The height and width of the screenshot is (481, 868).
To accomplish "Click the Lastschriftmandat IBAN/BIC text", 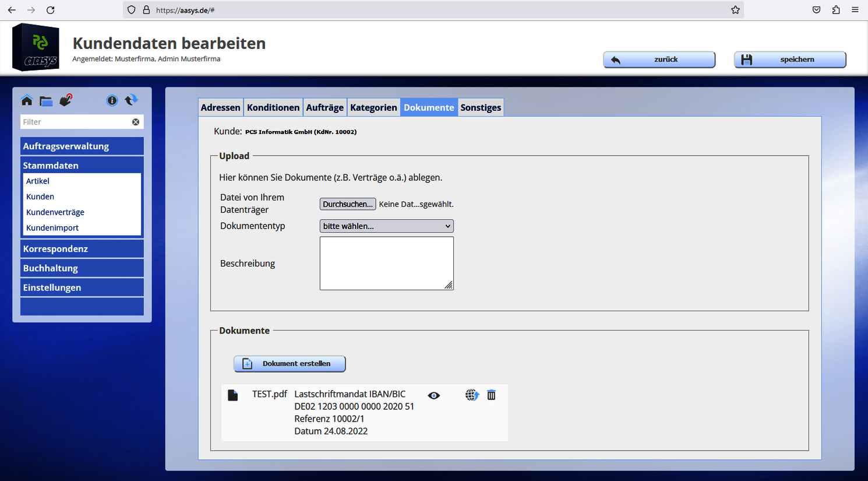I will (350, 394).
